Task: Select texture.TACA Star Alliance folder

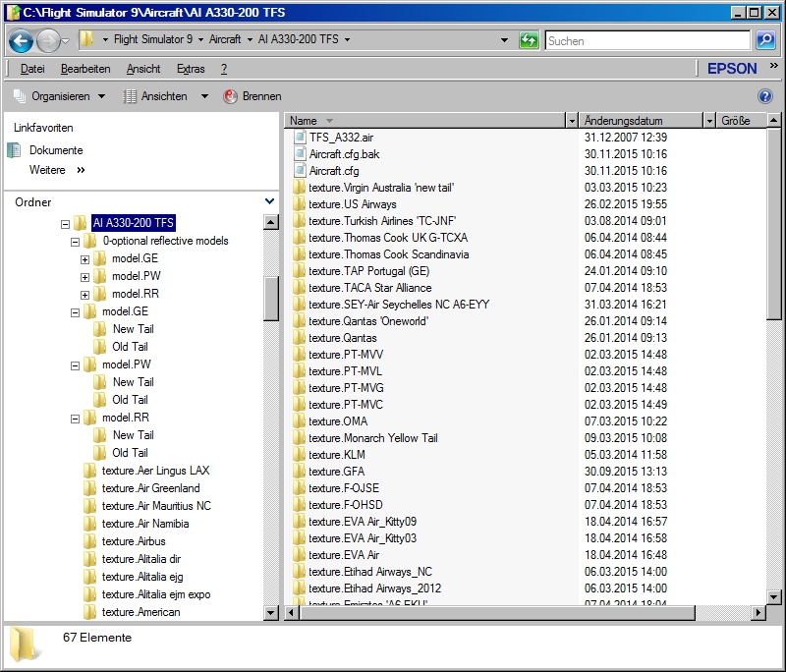Action: point(370,288)
